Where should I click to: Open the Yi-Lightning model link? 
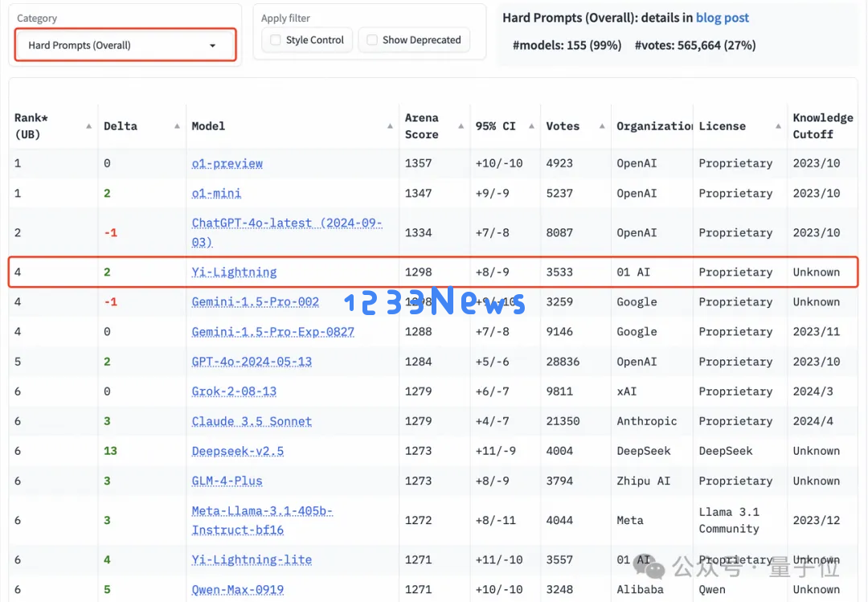click(x=234, y=272)
